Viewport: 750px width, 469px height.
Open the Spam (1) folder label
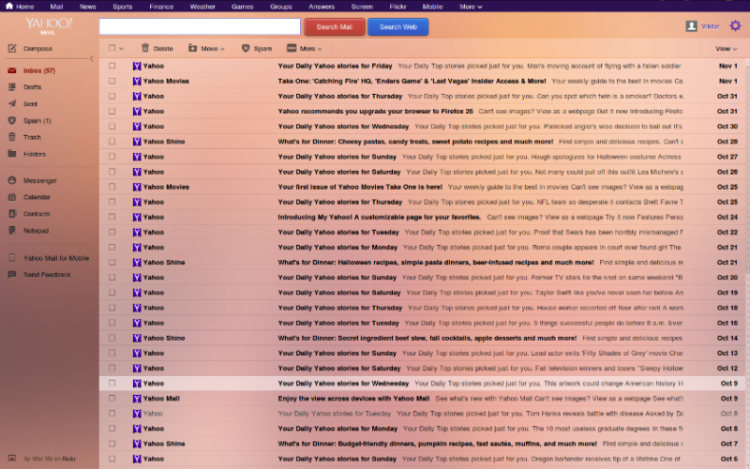[37, 120]
